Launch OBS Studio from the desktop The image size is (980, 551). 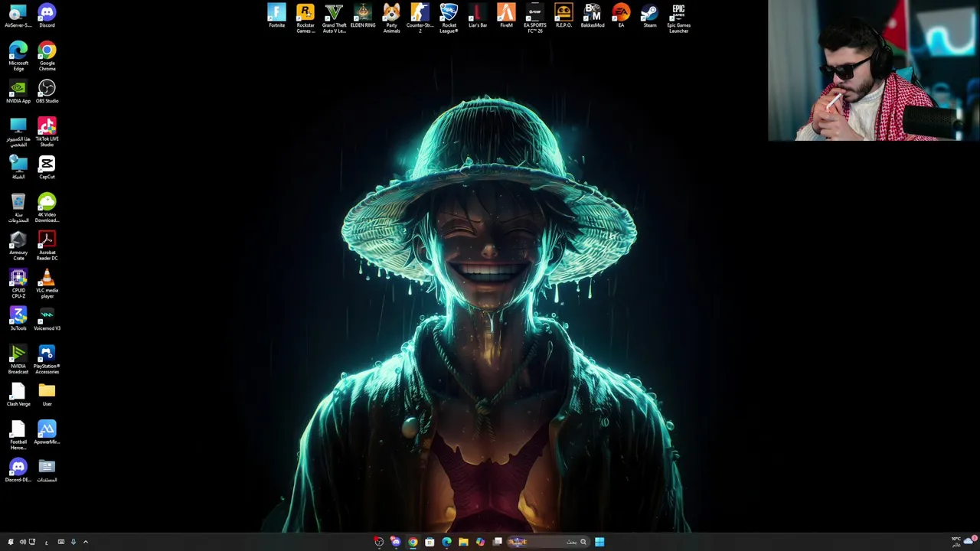tap(47, 92)
